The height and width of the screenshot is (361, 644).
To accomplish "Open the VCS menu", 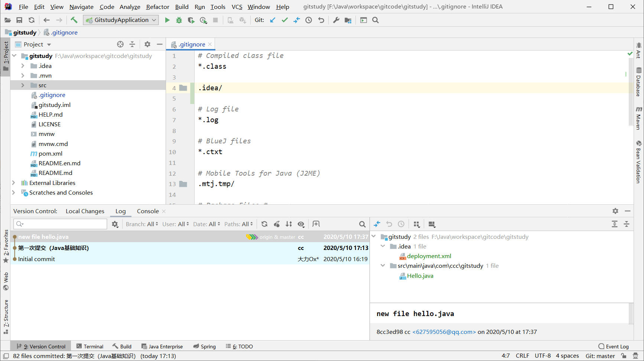I will pyautogui.click(x=237, y=7).
